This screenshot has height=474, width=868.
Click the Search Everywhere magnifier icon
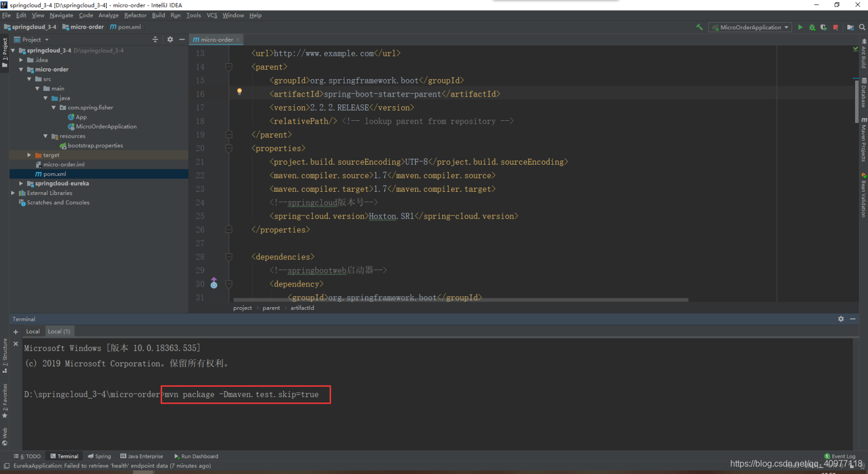[862, 27]
